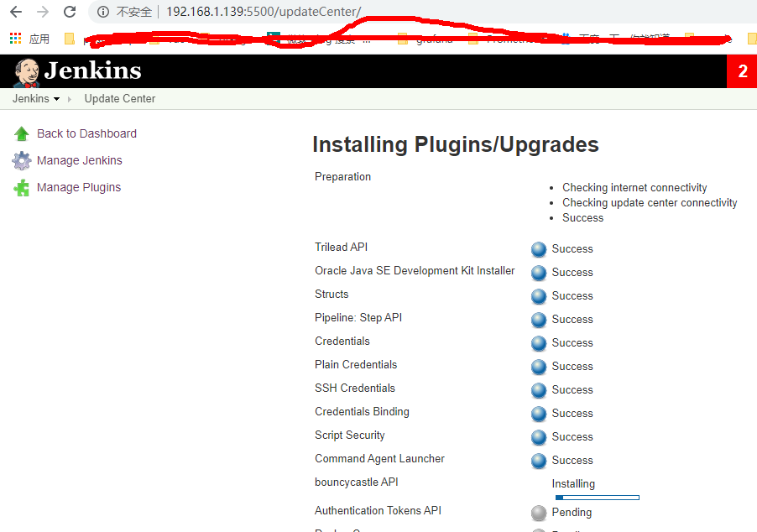Click the Trilead API plugin name
This screenshot has width=757, height=532.
(342, 248)
